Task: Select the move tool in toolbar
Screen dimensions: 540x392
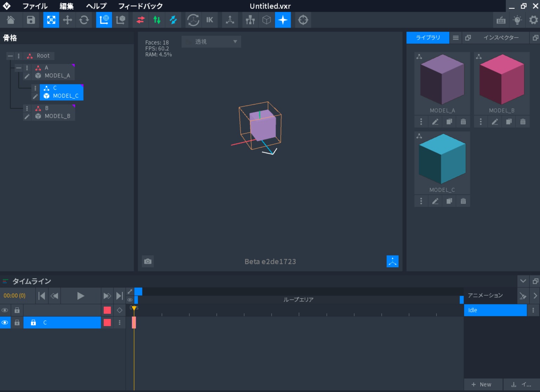Action: [67, 20]
